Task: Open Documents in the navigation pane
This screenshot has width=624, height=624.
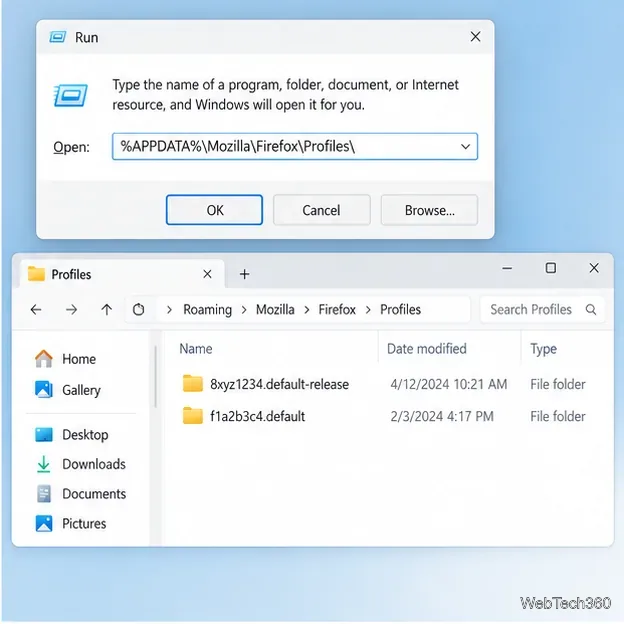Action: 81,494
